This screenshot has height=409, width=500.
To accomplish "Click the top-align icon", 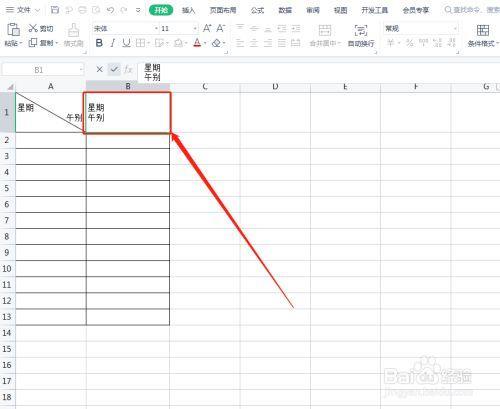I will pos(240,28).
